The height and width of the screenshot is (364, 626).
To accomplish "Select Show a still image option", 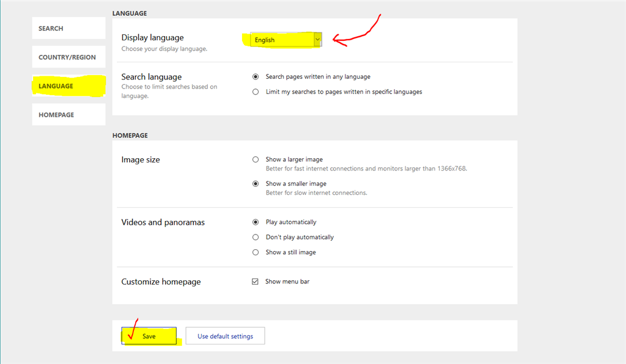I will tap(256, 252).
